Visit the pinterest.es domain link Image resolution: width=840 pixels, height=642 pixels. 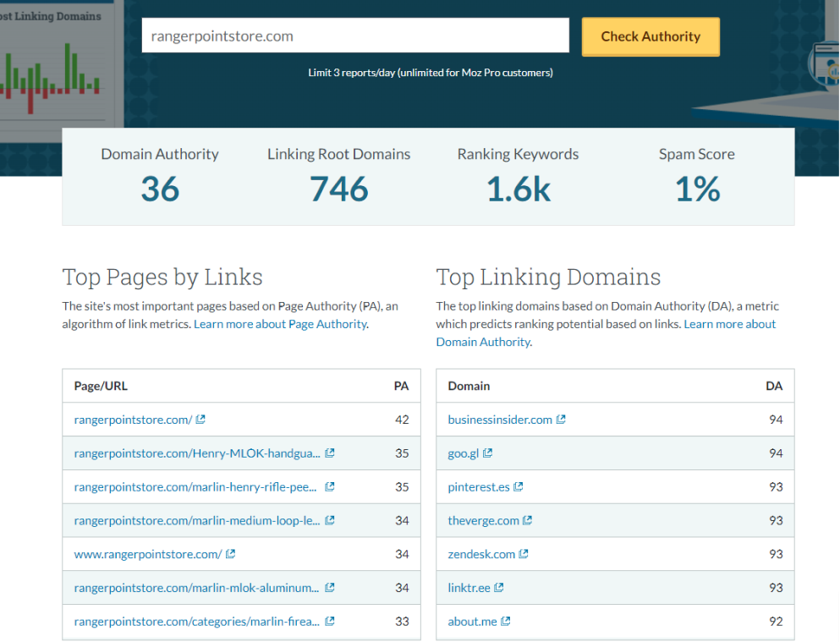click(479, 486)
